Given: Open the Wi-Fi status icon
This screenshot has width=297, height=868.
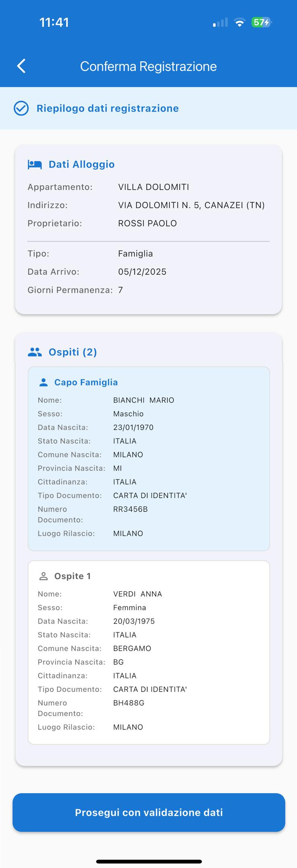Looking at the screenshot, I should click(x=239, y=22).
